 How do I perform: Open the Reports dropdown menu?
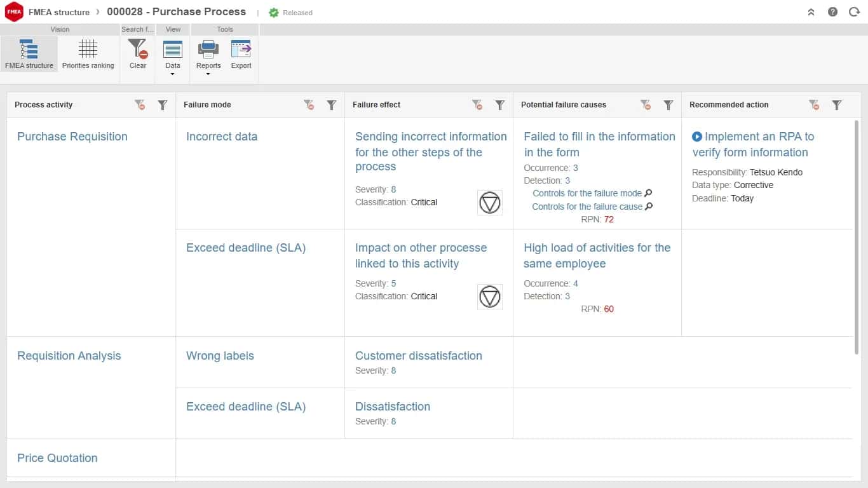click(208, 57)
